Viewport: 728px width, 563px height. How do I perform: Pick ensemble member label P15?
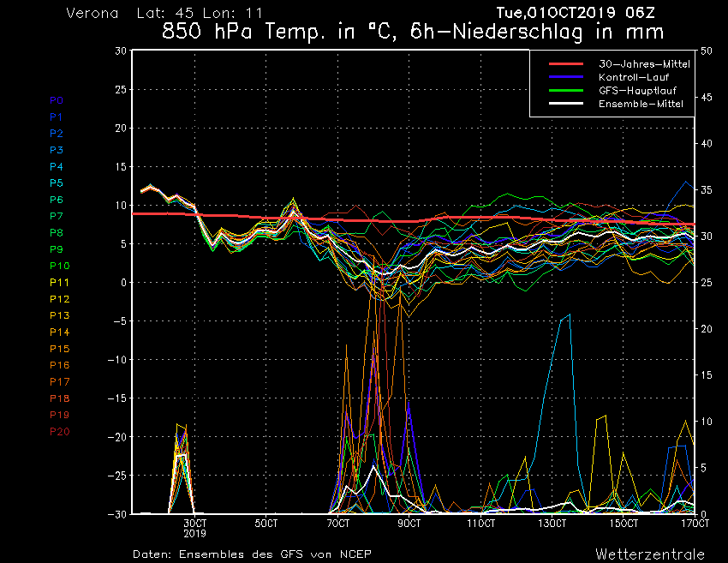[59, 349]
